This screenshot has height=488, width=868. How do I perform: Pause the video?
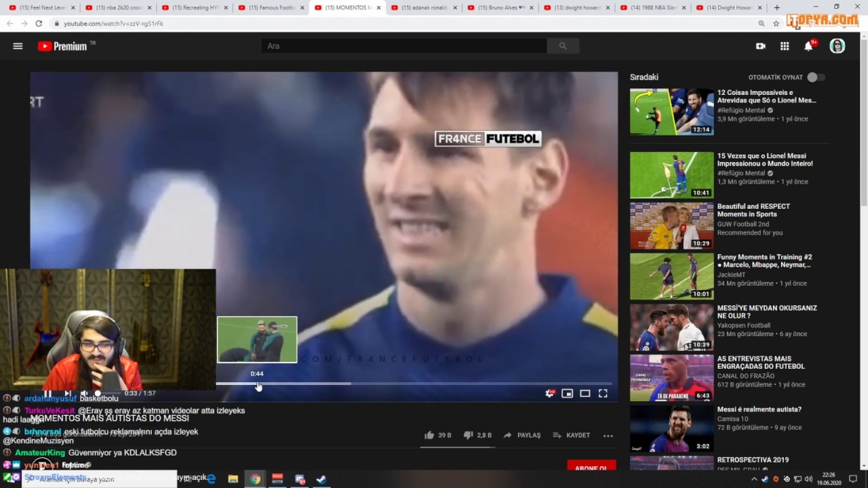tap(47, 393)
